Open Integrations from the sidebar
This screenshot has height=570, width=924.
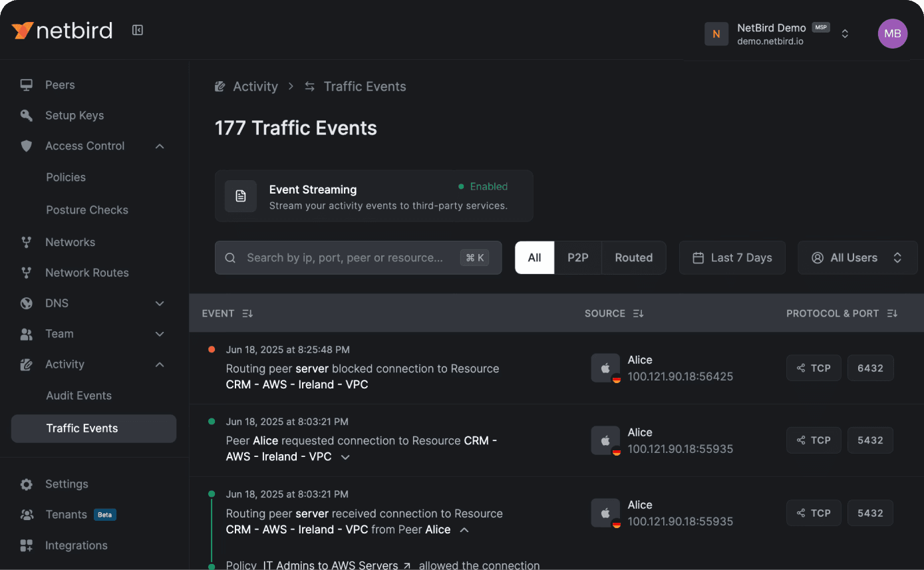pyautogui.click(x=77, y=545)
